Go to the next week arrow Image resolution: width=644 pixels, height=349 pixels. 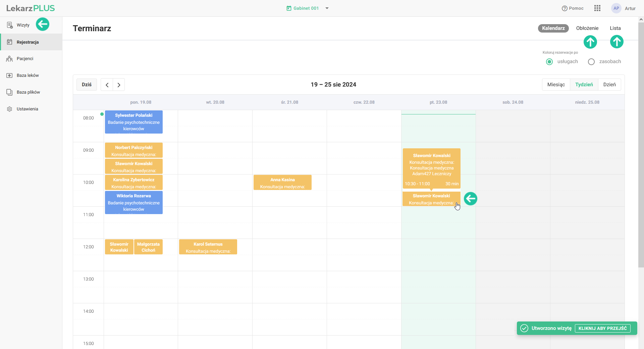[x=119, y=85]
